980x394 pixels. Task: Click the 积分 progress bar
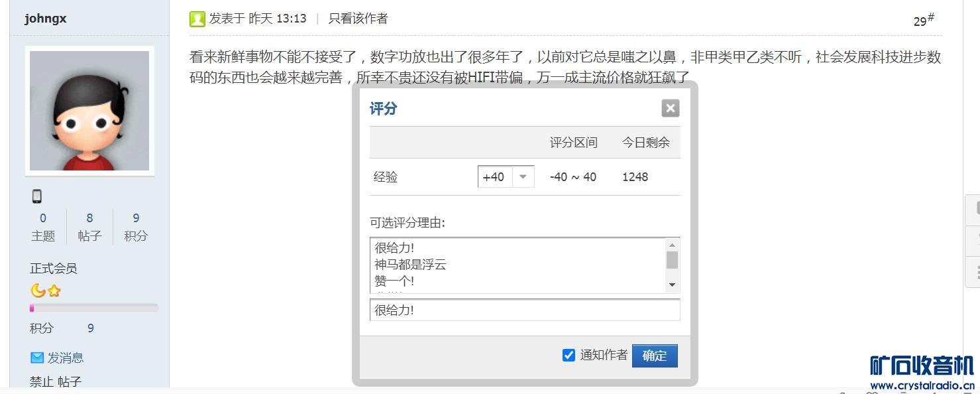tap(94, 308)
